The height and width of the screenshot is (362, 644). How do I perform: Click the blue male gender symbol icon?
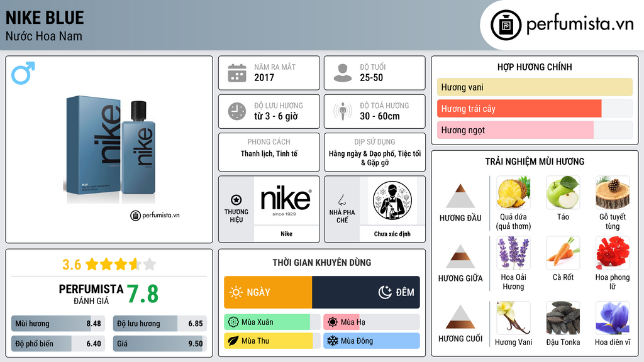(23, 73)
